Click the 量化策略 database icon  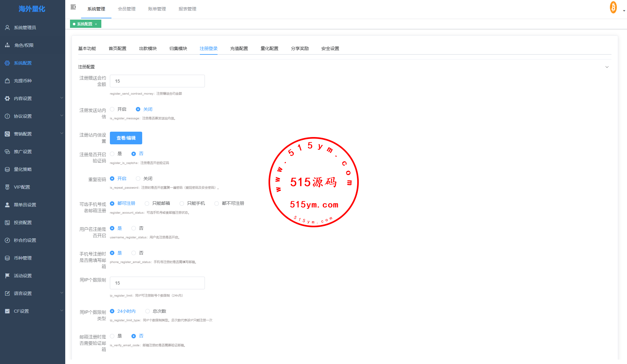7,169
